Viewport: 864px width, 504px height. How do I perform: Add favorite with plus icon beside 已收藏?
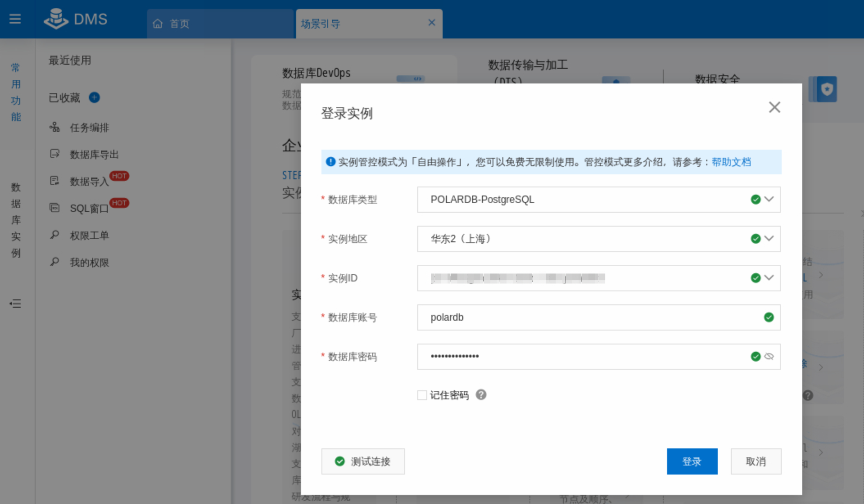(x=94, y=97)
